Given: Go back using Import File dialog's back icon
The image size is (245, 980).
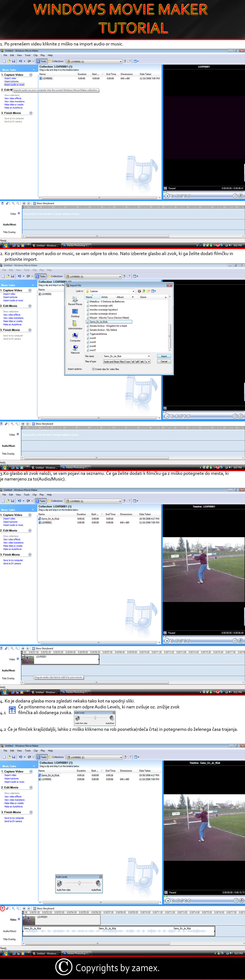Looking at the screenshot, I should [x=139, y=291].
